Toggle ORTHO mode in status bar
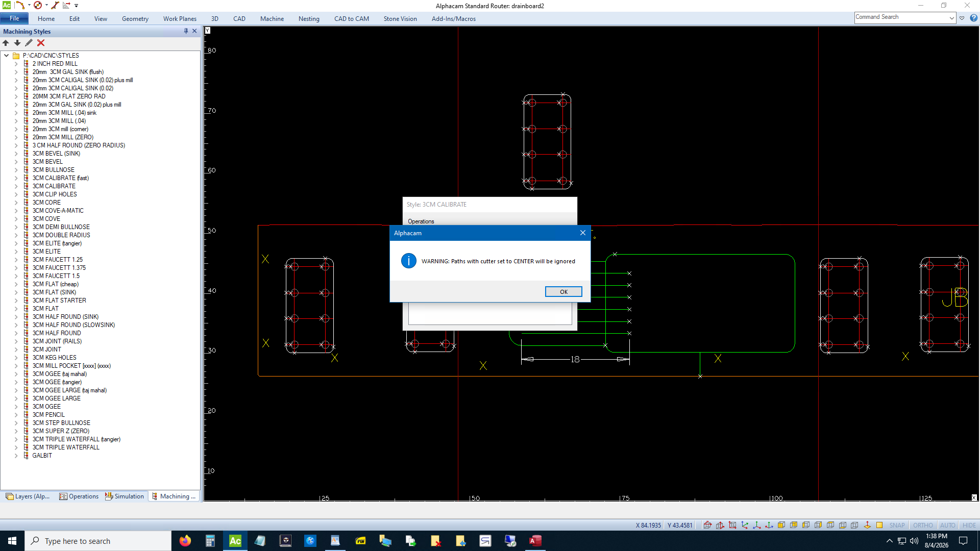This screenshot has width=980, height=551. [x=923, y=525]
